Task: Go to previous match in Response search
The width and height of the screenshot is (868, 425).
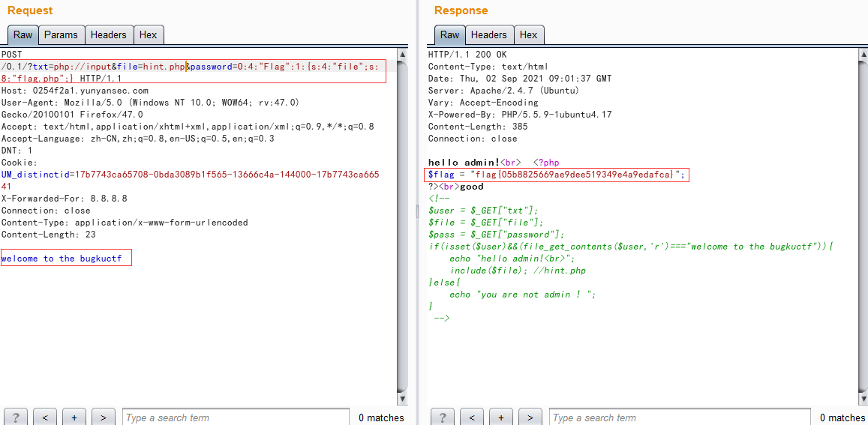Action: 472,418
